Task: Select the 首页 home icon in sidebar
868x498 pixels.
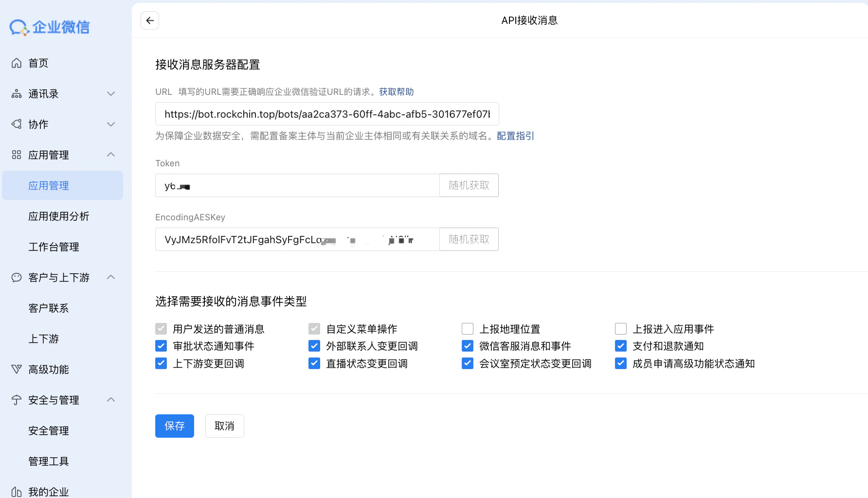Action: [x=16, y=63]
